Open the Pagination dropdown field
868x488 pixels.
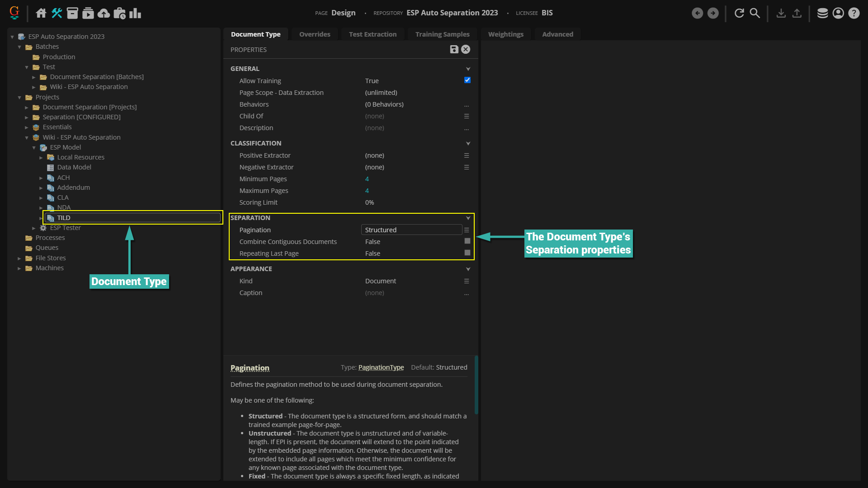pos(411,230)
